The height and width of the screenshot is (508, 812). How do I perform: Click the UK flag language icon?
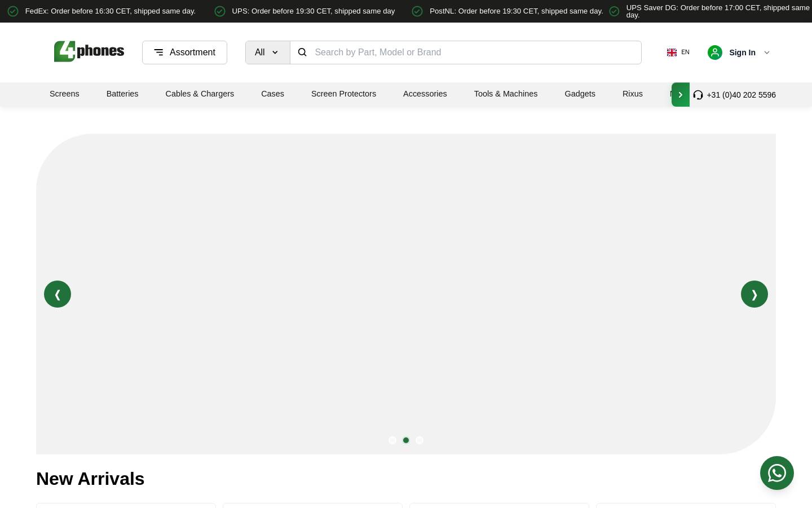(x=672, y=52)
